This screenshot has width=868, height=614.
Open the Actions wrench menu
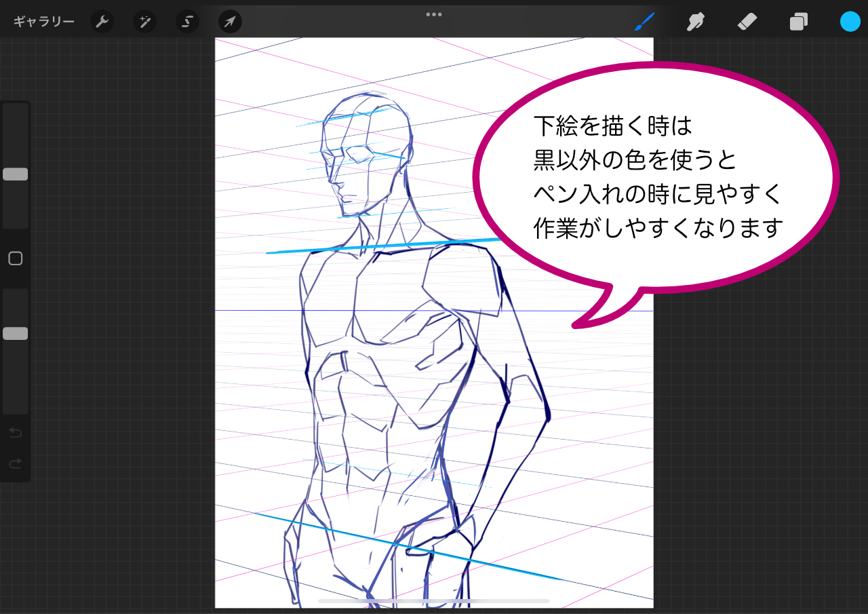[102, 22]
